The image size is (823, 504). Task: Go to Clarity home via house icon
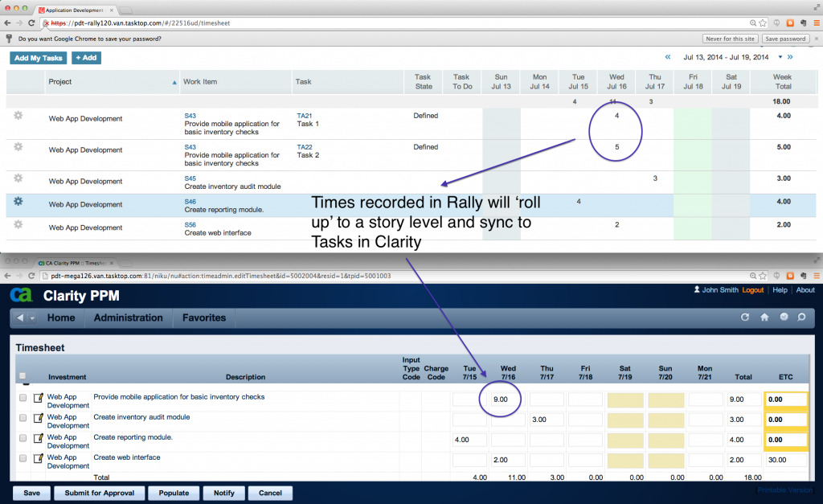(x=764, y=318)
